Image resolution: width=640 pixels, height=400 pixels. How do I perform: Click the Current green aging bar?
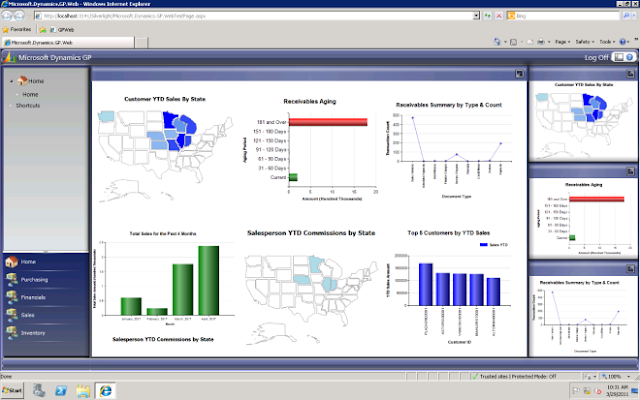point(293,177)
